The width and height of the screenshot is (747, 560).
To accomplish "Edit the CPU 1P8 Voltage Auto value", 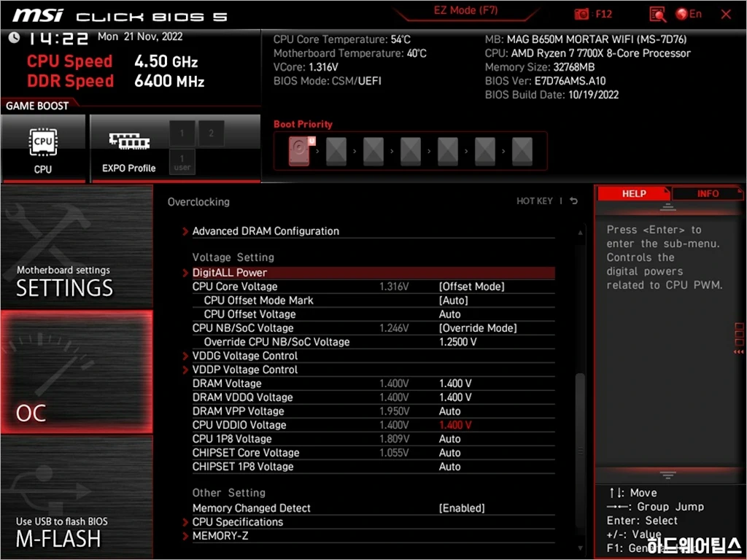I will [x=449, y=438].
